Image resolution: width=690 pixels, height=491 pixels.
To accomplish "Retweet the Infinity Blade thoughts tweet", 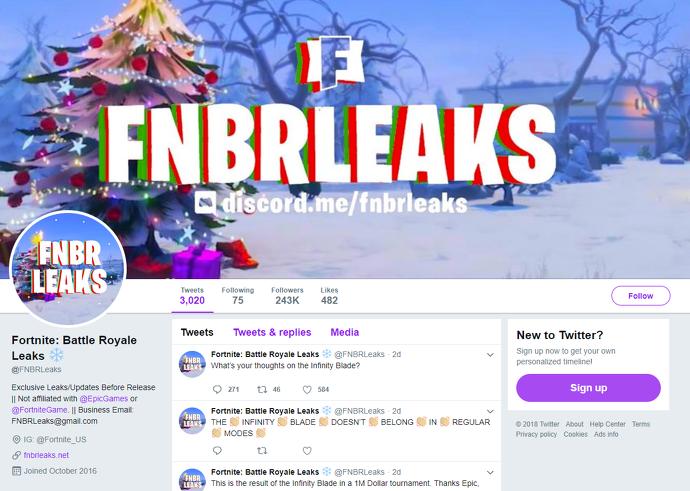I will click(262, 389).
